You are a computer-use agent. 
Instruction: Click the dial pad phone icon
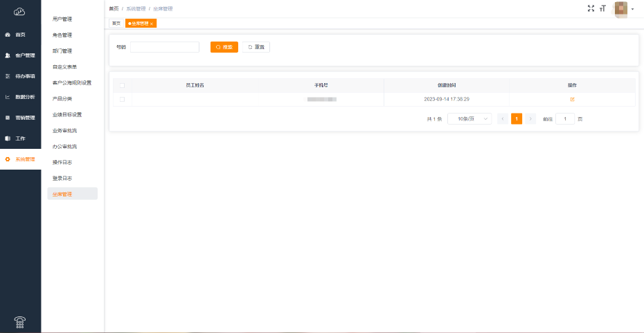pyautogui.click(x=20, y=321)
